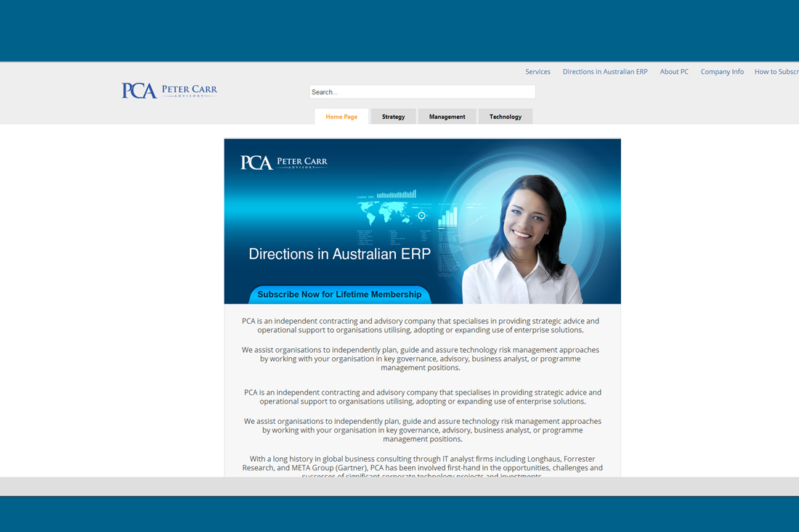This screenshot has width=799, height=532.
Task: Click the banner's white PCA logo
Action: click(x=284, y=163)
